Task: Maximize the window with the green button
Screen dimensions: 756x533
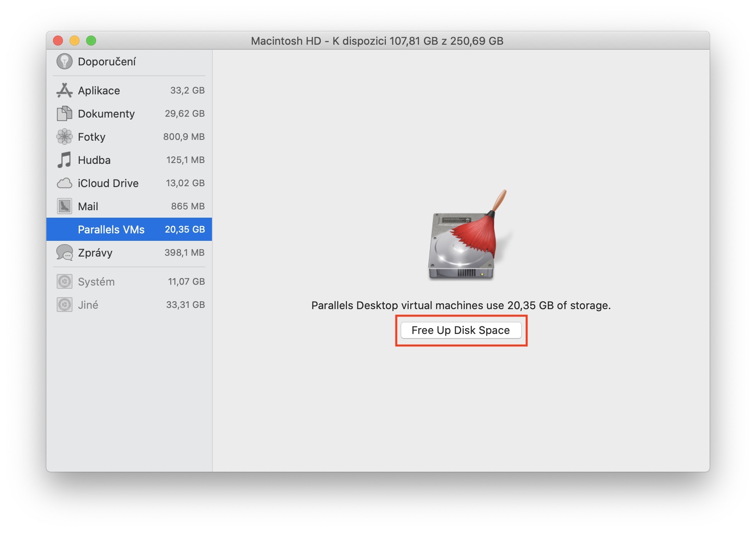Action: point(91,41)
